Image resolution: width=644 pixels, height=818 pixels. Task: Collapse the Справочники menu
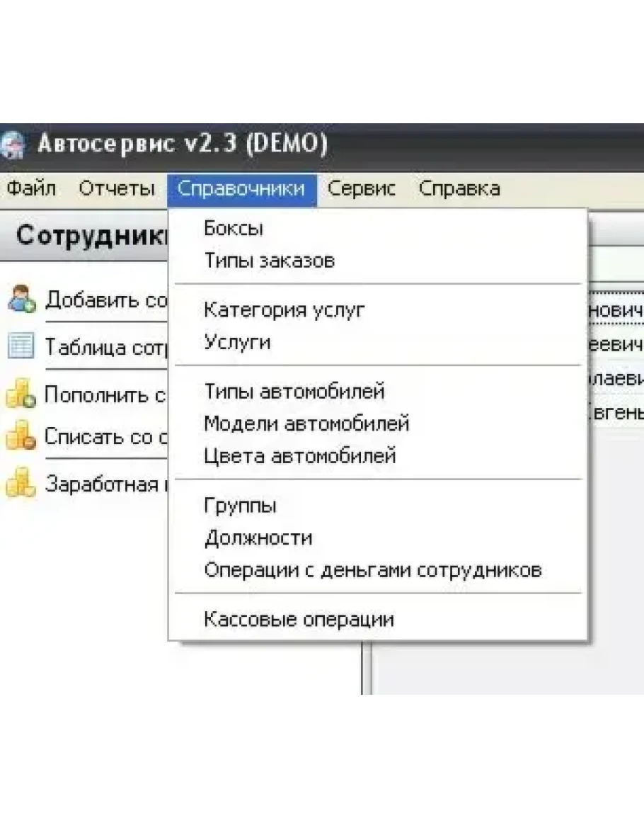(241, 189)
